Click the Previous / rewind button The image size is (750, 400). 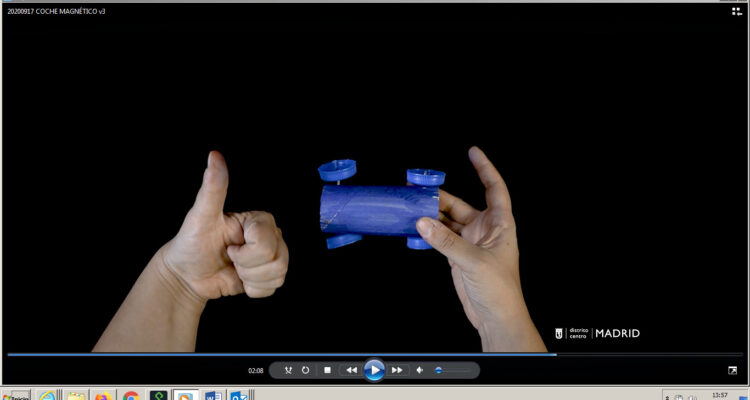pyautogui.click(x=351, y=370)
